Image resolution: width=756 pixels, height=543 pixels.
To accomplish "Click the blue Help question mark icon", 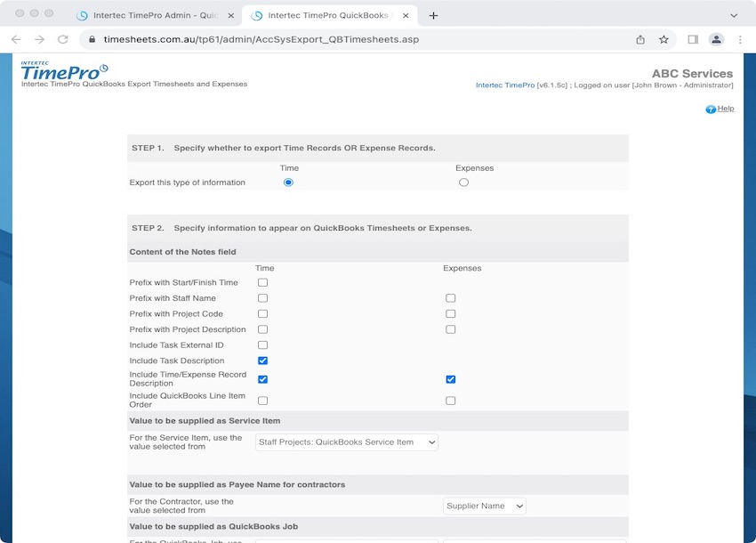I will click(x=711, y=109).
